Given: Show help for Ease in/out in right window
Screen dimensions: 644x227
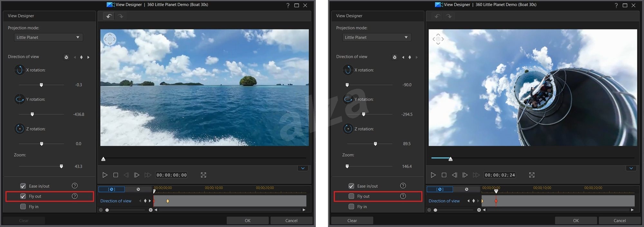Looking at the screenshot, I should point(403,186).
